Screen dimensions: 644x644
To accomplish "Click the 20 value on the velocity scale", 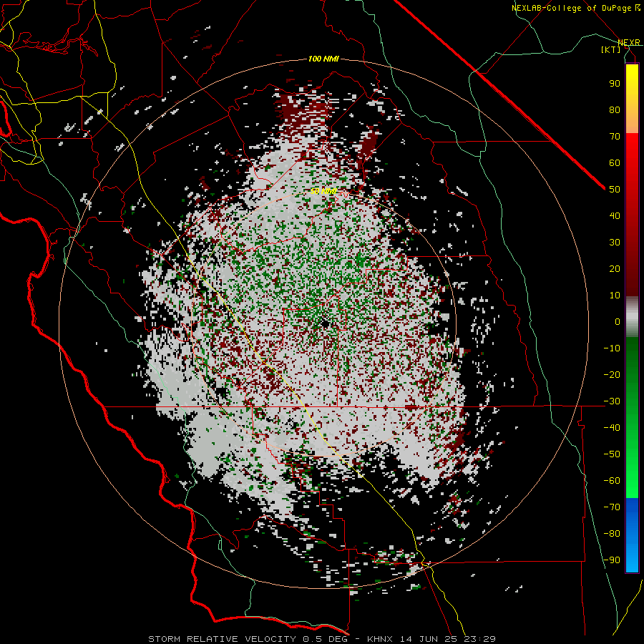I will 615,268.
